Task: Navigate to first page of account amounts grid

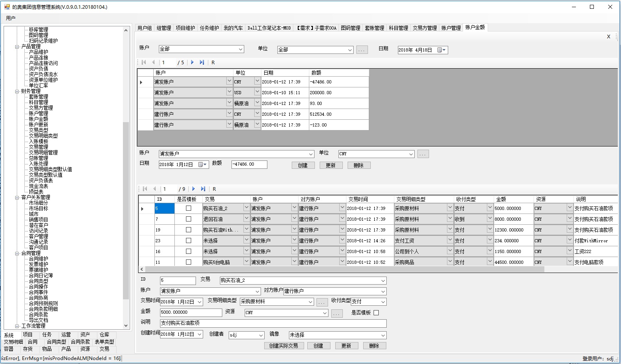Action: click(x=144, y=62)
